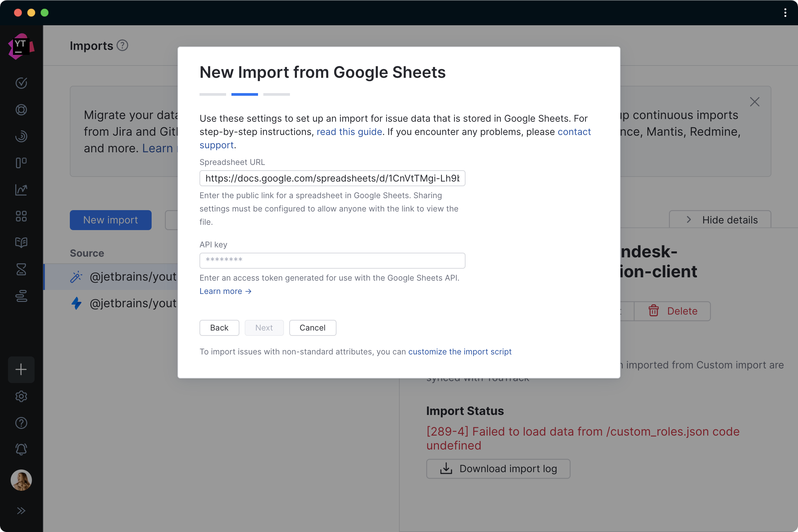Open the Imports help question mark
Image resolution: width=798 pixels, height=532 pixels.
tap(122, 45)
